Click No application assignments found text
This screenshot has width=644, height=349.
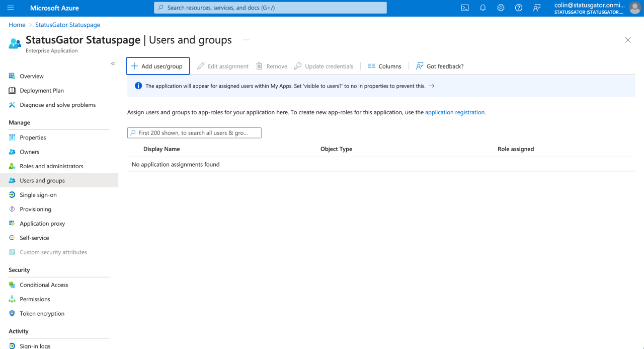coord(176,164)
